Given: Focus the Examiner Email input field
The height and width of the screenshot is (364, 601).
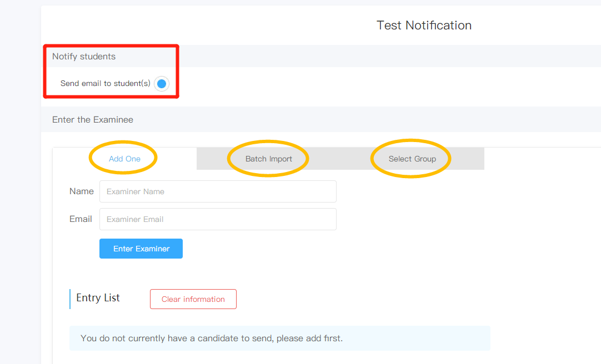Looking at the screenshot, I should (218, 219).
